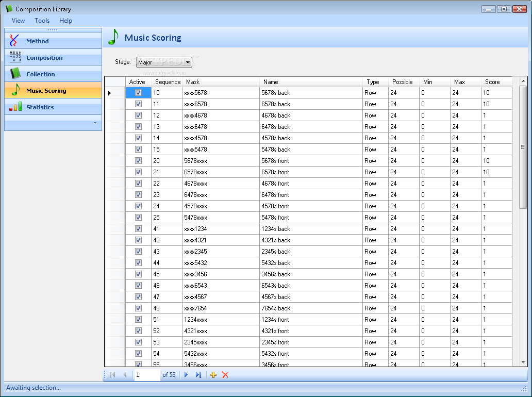Click the record position number field
Image resolution: width=532 pixels, height=397 pixels.
point(146,375)
